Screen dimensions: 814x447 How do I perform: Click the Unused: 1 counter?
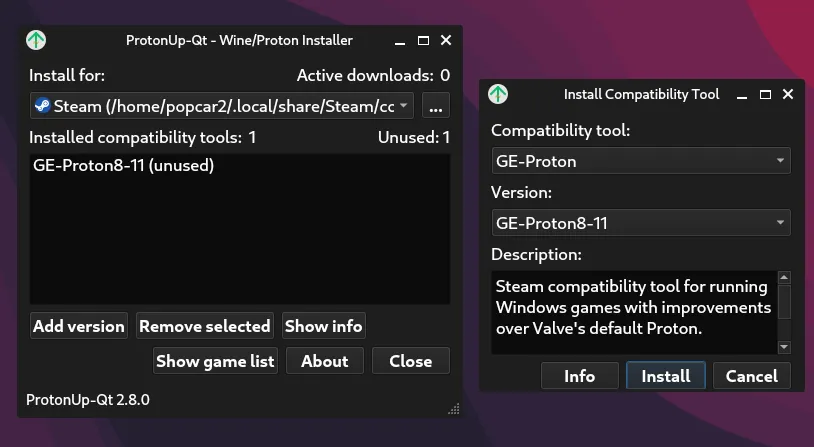point(414,137)
